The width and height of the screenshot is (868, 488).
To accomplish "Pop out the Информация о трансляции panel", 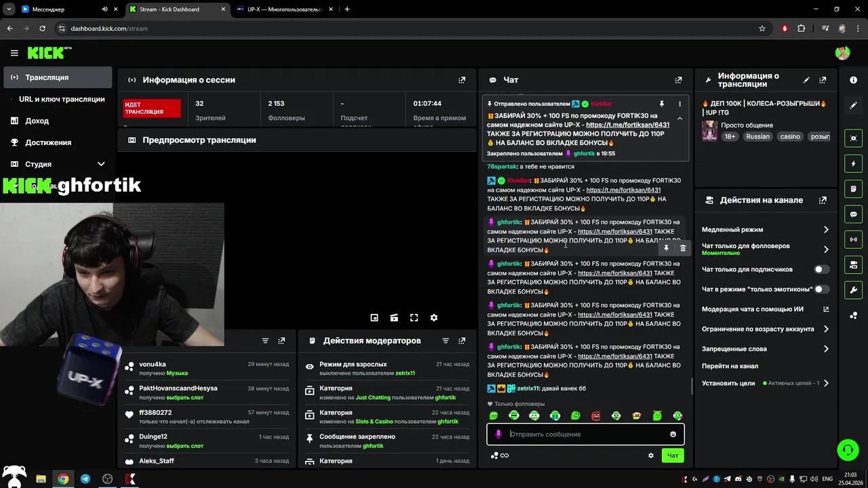I will (x=823, y=80).
